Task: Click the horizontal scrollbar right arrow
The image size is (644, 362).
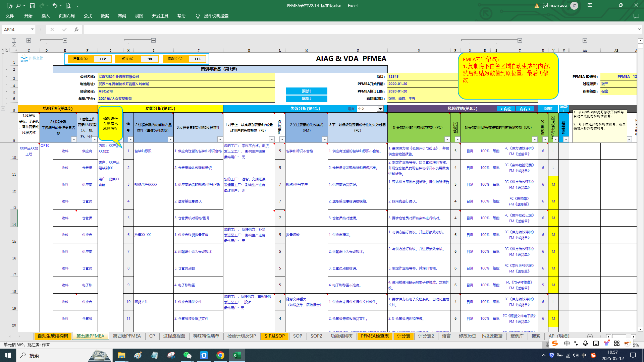Action: (x=633, y=337)
